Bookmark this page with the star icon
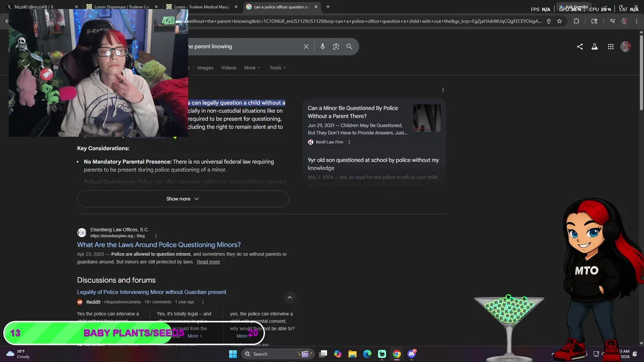 559,21
